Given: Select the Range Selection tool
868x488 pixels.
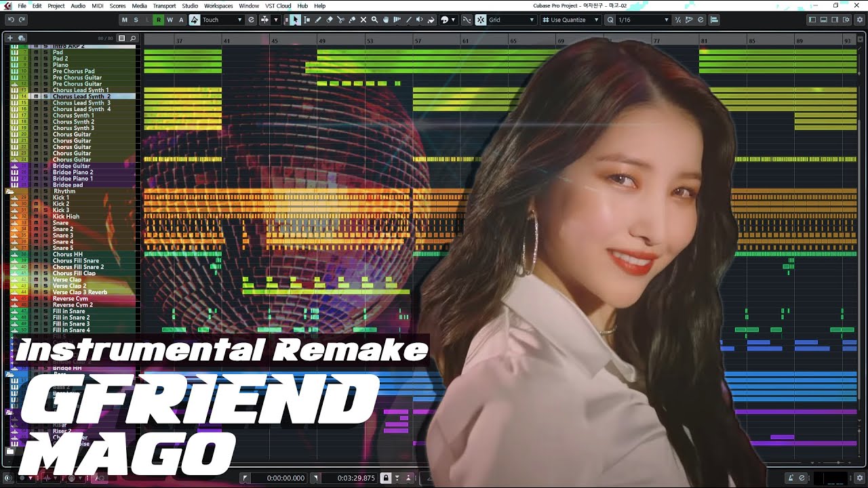Looking at the screenshot, I should click(307, 20).
